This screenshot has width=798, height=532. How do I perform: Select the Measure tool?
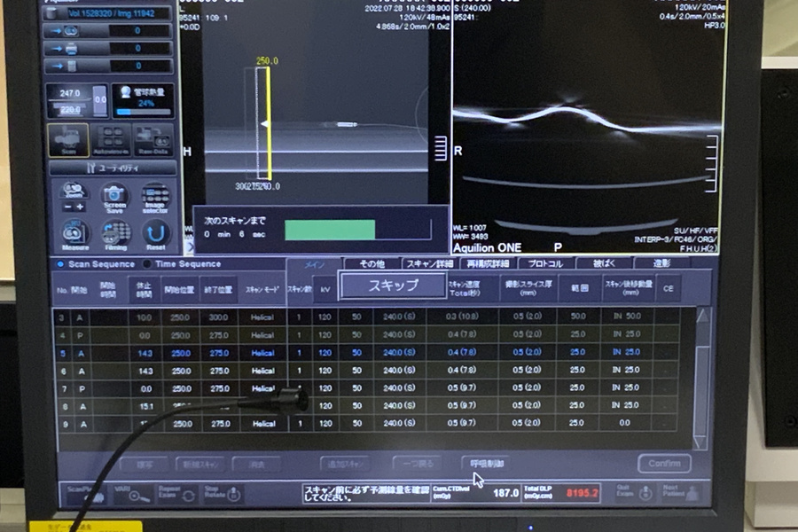point(74,236)
